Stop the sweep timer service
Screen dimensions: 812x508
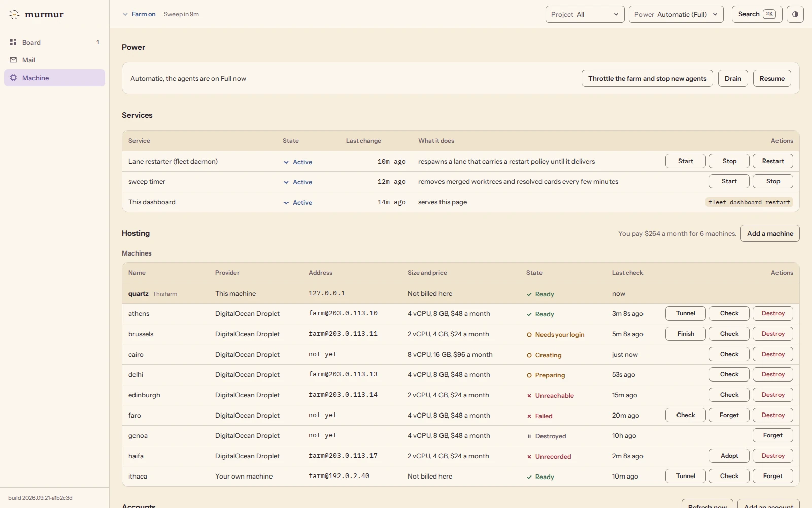click(773, 181)
